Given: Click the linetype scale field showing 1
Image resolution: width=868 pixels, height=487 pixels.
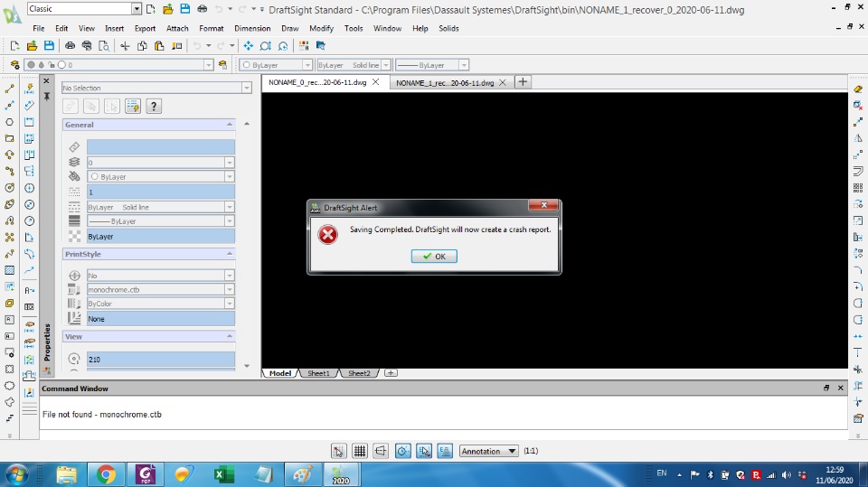Looking at the screenshot, I should [x=161, y=192].
